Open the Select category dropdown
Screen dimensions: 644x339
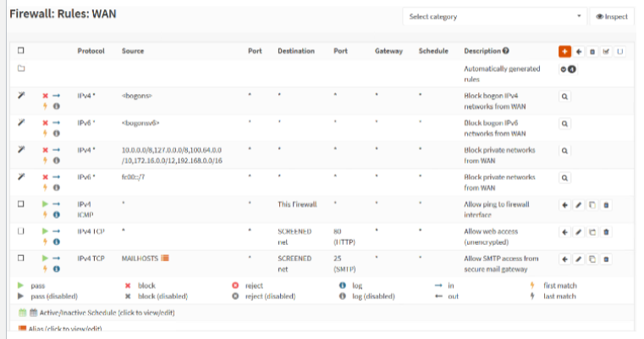click(495, 16)
